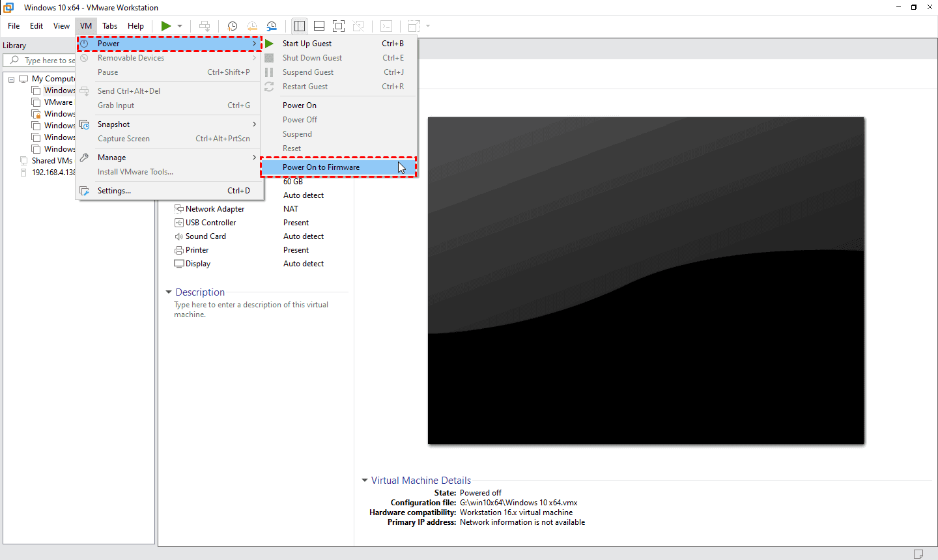Collapse the Virtual Machine Details section
This screenshot has height=560, width=938.
(x=365, y=481)
